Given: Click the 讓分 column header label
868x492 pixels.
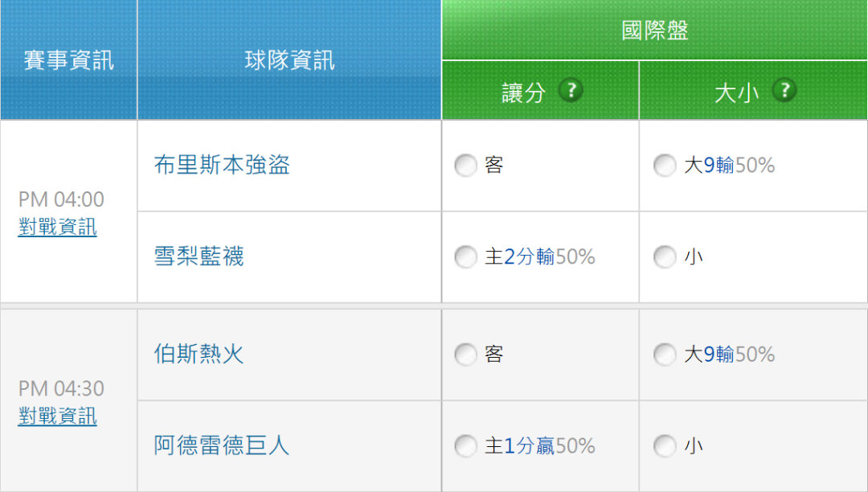Looking at the screenshot, I should (524, 92).
